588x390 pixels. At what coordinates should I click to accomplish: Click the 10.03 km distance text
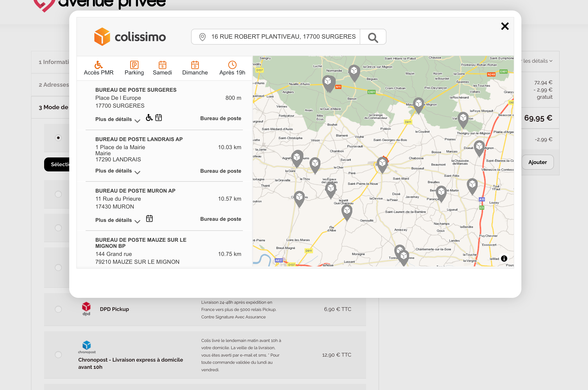click(230, 147)
